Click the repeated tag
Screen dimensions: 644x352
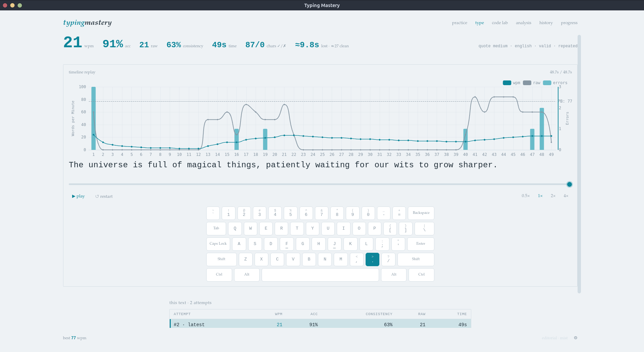(568, 46)
